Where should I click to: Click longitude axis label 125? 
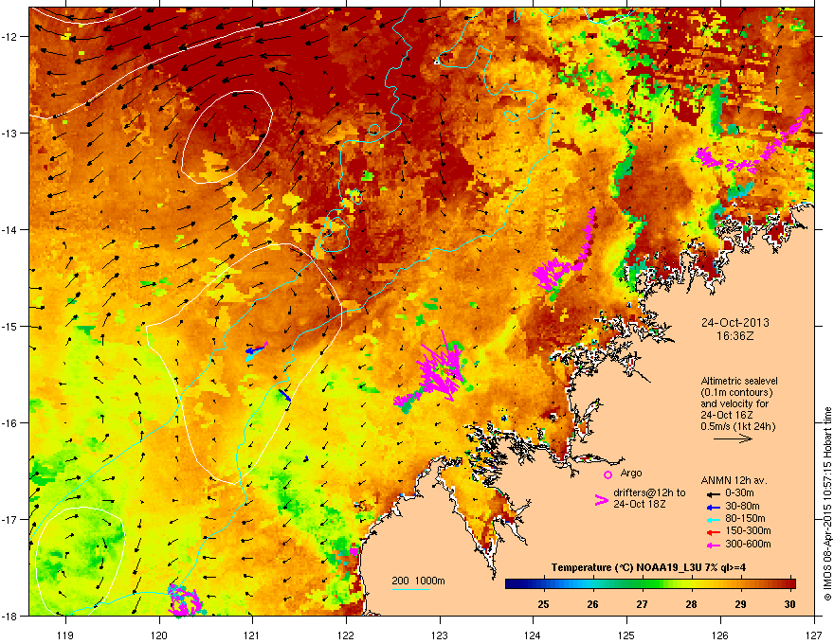tap(626, 635)
